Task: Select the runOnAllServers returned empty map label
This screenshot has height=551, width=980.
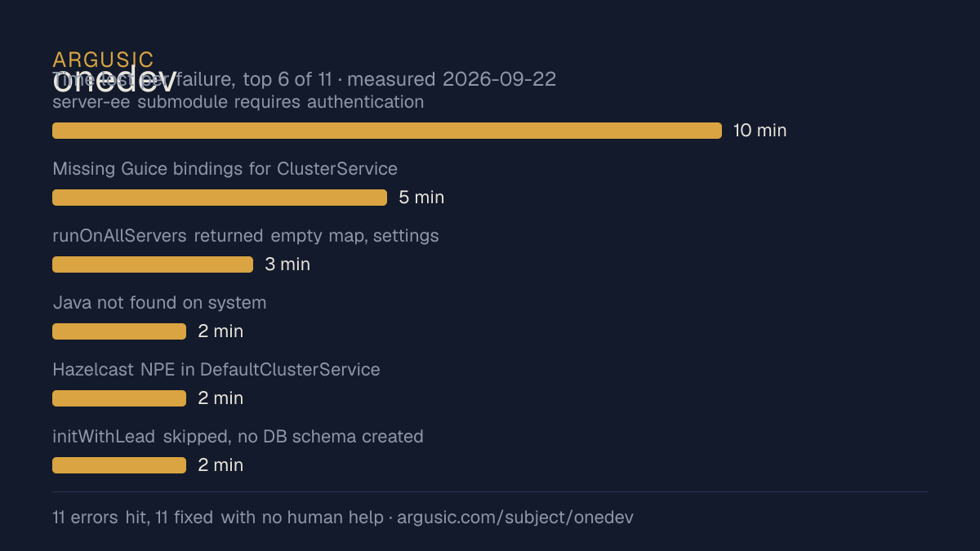Action: tap(246, 236)
